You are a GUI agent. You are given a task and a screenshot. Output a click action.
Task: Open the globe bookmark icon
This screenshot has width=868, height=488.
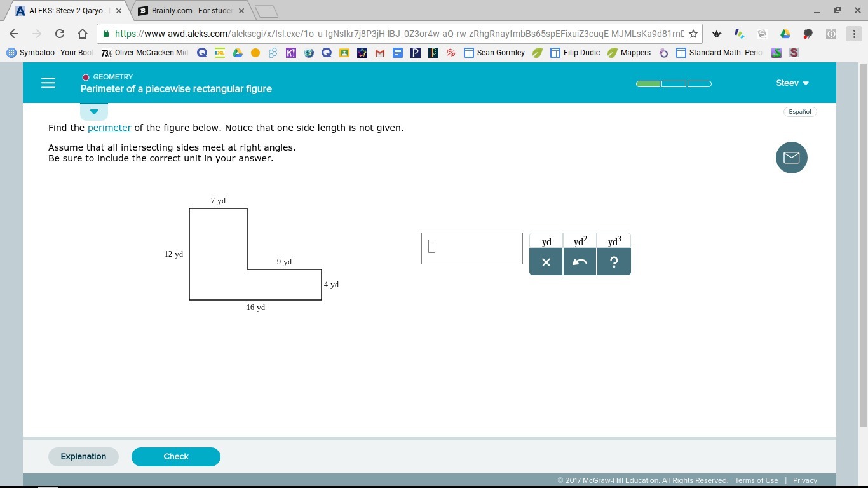[309, 53]
